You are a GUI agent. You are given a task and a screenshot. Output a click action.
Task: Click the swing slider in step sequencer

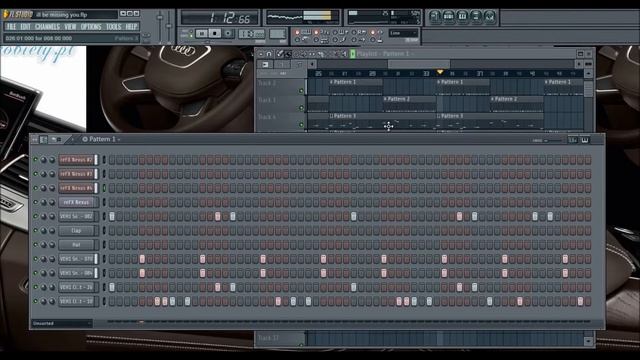552,140
